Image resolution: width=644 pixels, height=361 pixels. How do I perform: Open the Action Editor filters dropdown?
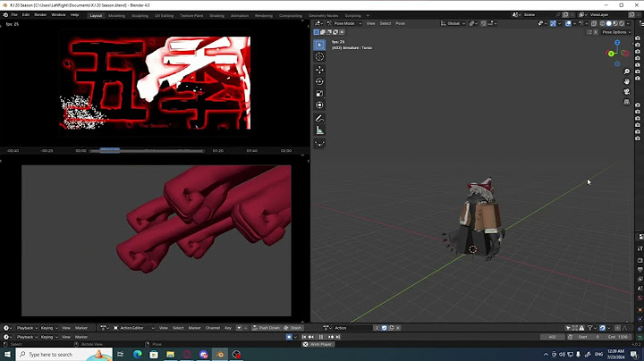click(x=591, y=328)
